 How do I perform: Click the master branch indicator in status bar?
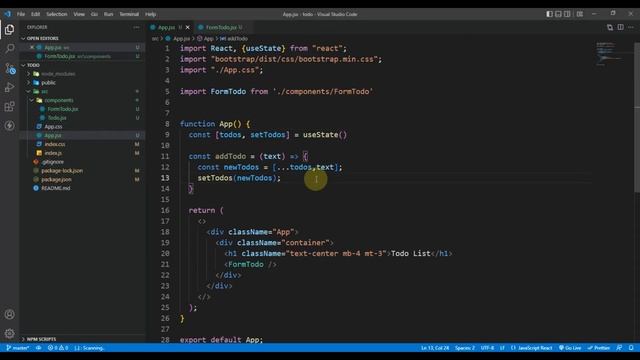18,348
